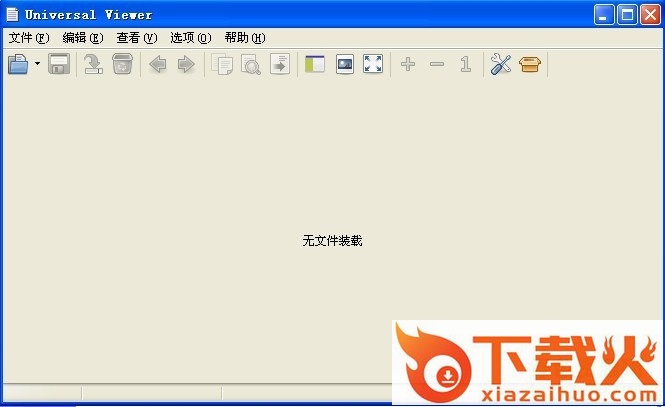
Task: Click the floppy disk save icon
Action: (59, 64)
